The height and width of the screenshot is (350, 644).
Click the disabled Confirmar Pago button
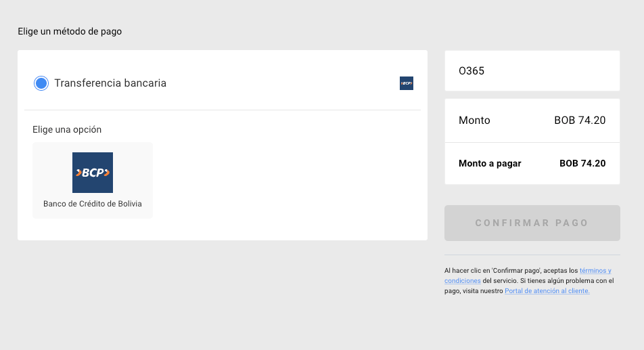click(x=532, y=223)
